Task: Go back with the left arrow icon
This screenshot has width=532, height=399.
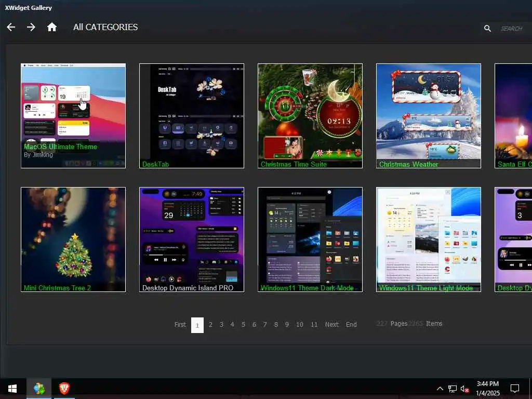Action: 11,27
